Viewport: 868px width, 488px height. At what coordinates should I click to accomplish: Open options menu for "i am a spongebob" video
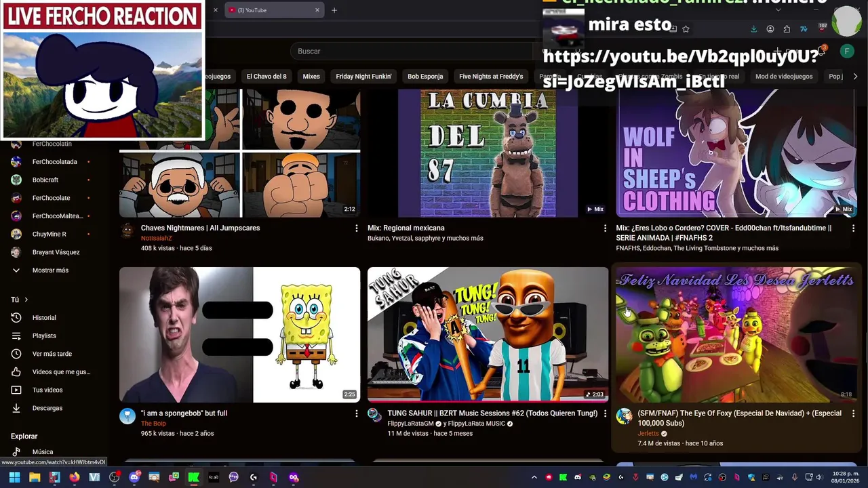357,413
